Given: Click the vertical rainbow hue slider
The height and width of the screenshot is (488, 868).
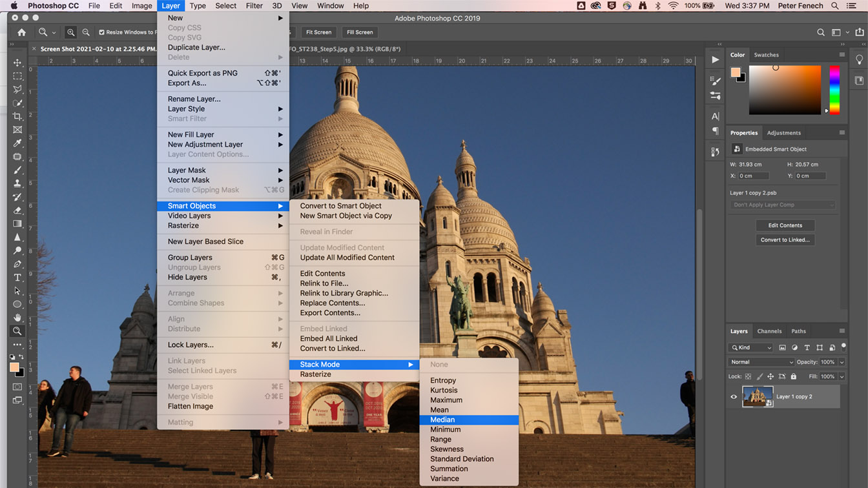Looking at the screenshot, I should 834,88.
